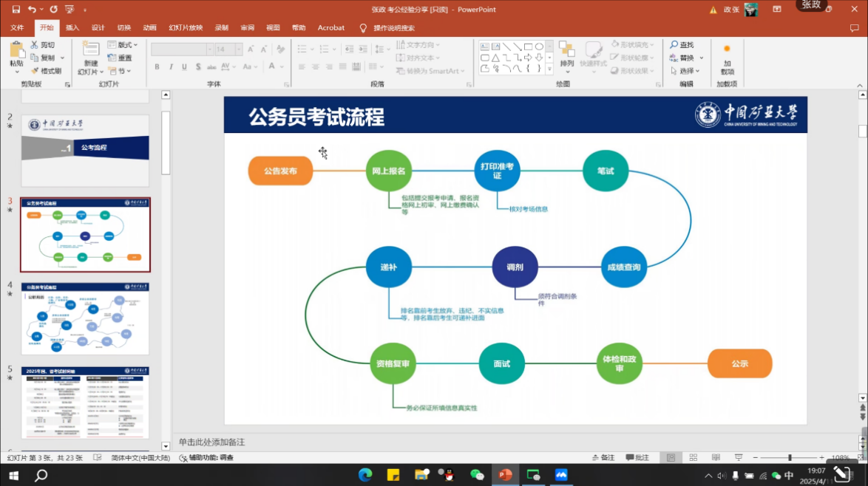
Task: Select the oval shape in shapes gallery
Action: tap(539, 47)
